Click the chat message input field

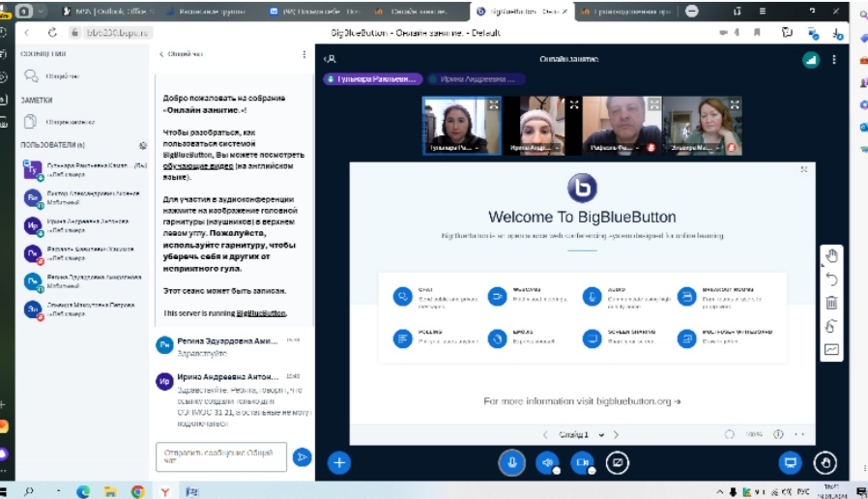coord(220,455)
